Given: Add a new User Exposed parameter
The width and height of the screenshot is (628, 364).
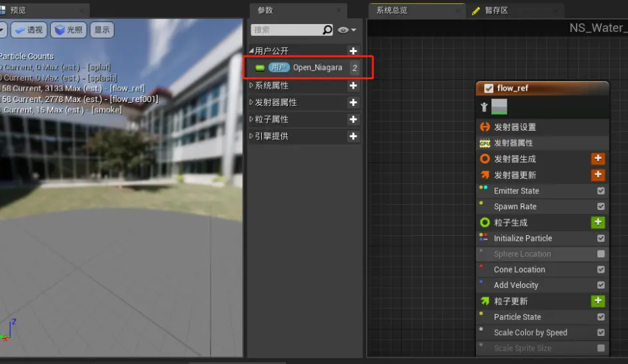Looking at the screenshot, I should (353, 51).
